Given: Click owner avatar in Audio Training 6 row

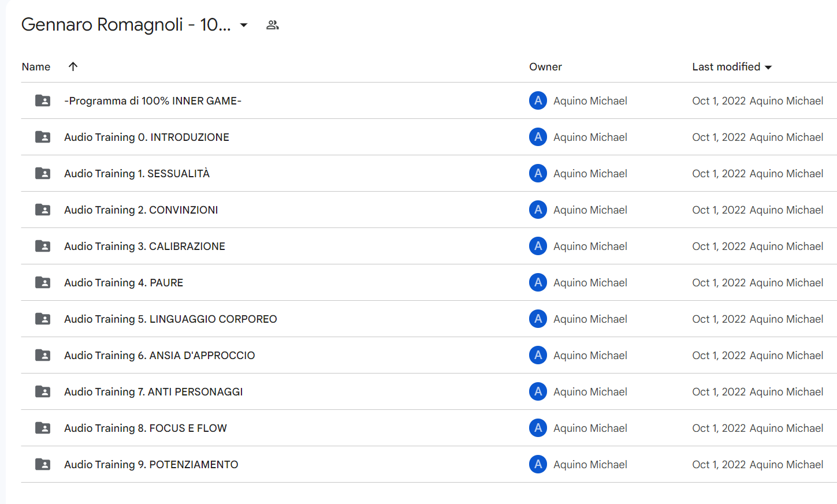Looking at the screenshot, I should (x=538, y=355).
